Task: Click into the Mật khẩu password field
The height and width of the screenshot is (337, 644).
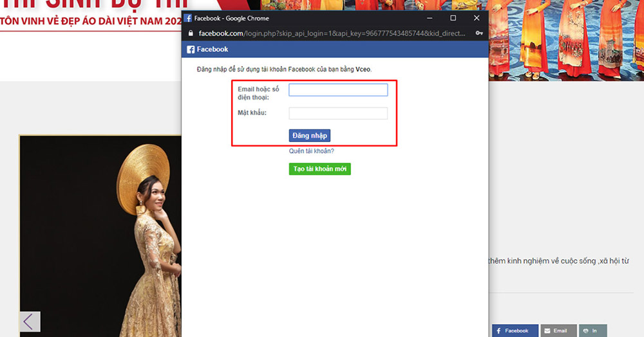Action: [338, 113]
